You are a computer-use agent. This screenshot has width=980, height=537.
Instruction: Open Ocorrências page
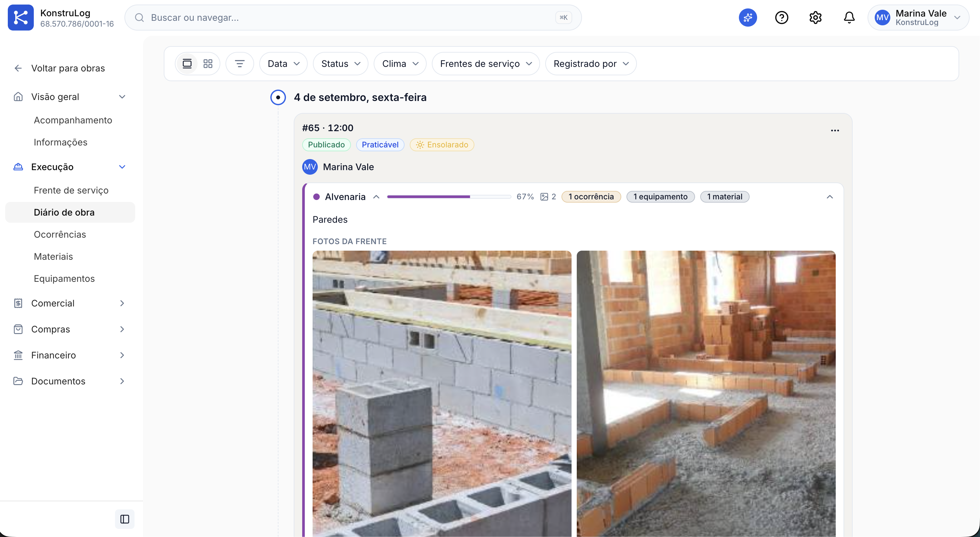60,234
